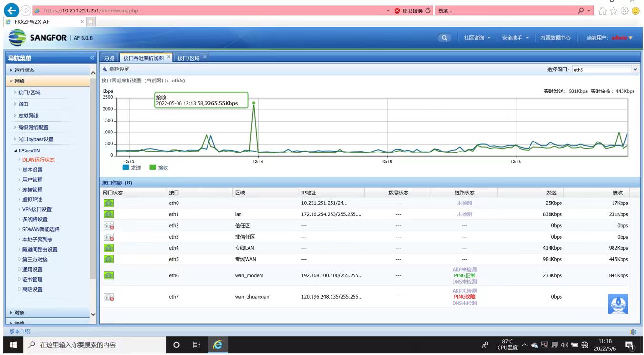Open the blue assistant robot icon

tap(617, 304)
